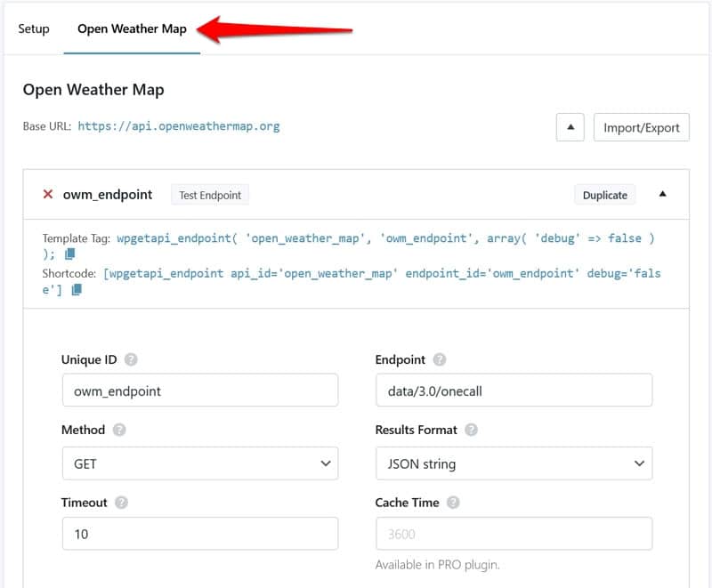
Task: Open the Results Format dropdown
Action: (x=514, y=463)
